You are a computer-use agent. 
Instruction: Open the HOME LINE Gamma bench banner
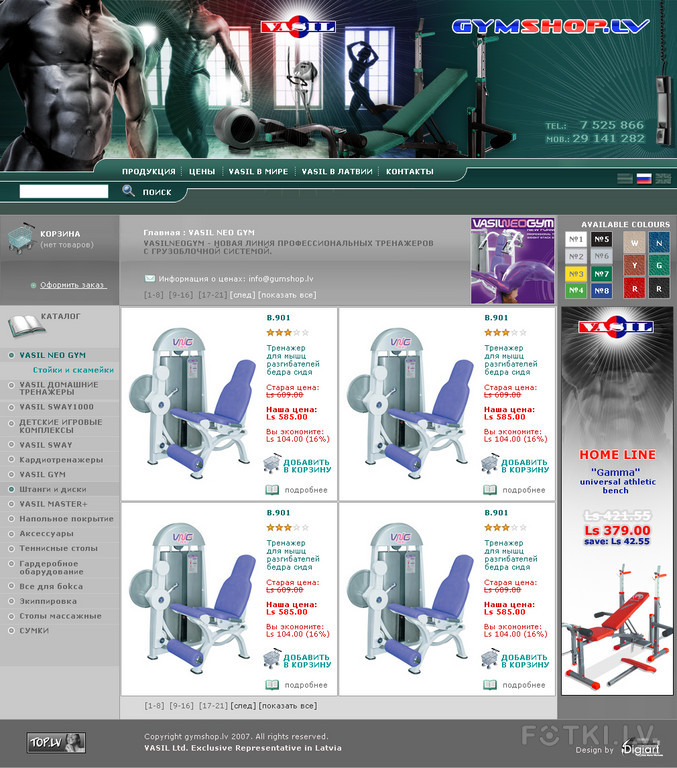point(617,501)
